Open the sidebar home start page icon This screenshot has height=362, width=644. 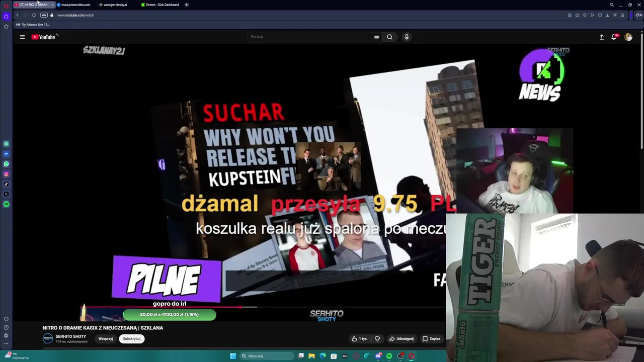pos(6,16)
